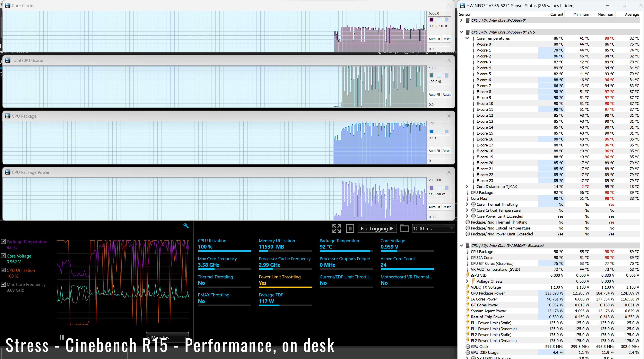Click the expand to fullscreen arrows icon

click(337, 228)
